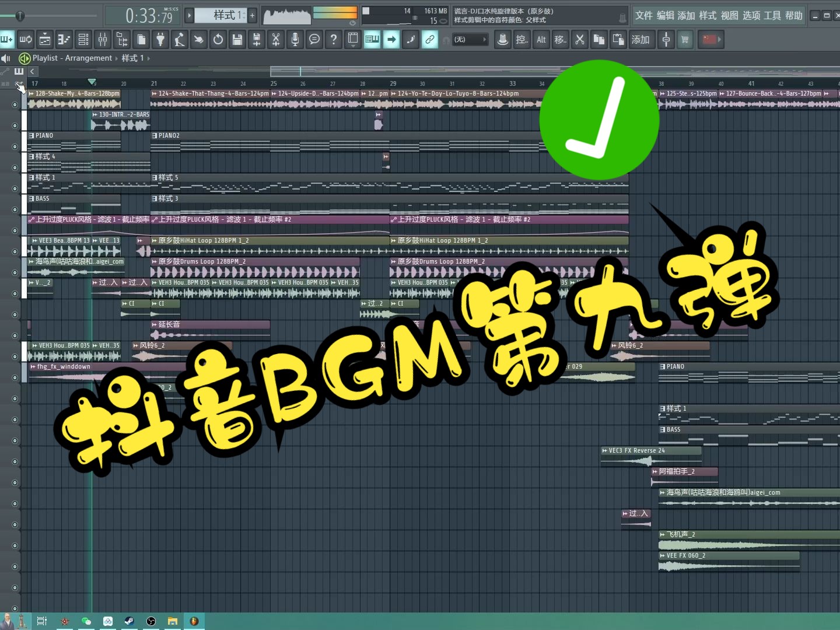Expand the pattern list arrow left of 样式 1

coord(189,15)
